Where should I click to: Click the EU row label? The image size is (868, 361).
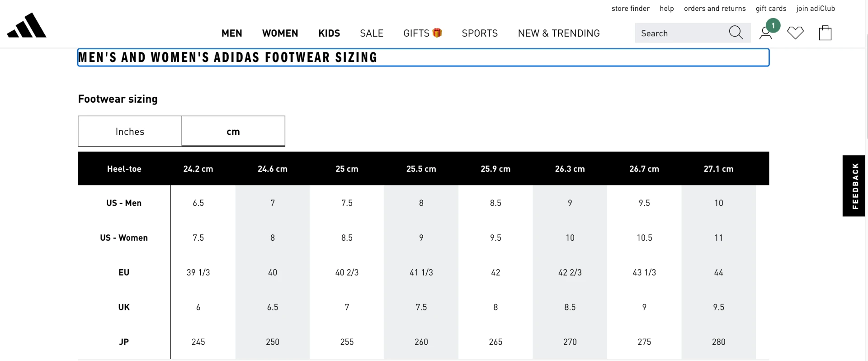(x=124, y=272)
